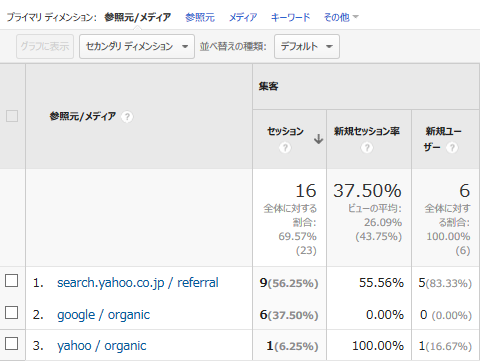Open help icon beside 新規ユーザー header

pos(452,148)
